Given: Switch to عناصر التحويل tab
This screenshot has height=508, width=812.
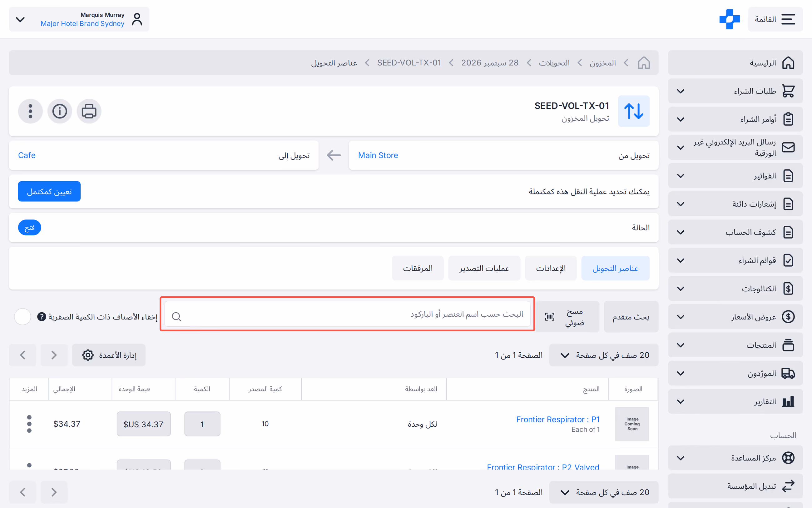Looking at the screenshot, I should tap(615, 268).
